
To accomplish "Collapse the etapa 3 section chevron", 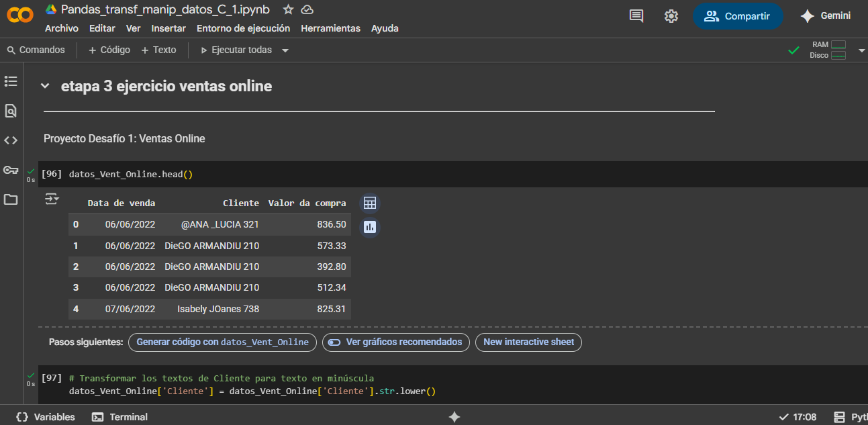I will click(45, 86).
